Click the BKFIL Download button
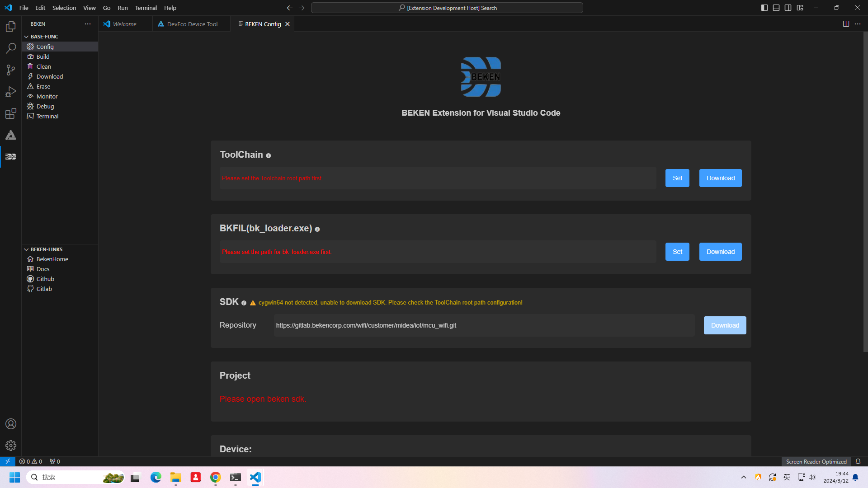Image resolution: width=868 pixels, height=488 pixels. click(x=720, y=252)
